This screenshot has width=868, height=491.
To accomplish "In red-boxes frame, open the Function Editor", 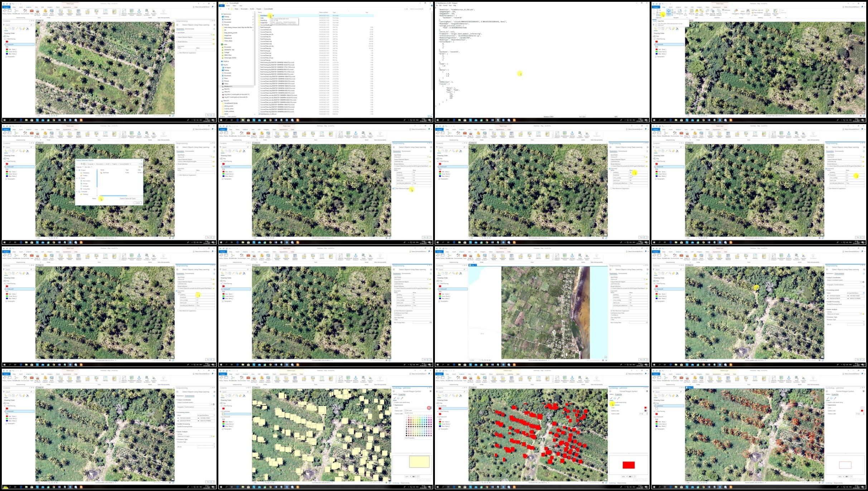I will (587, 379).
